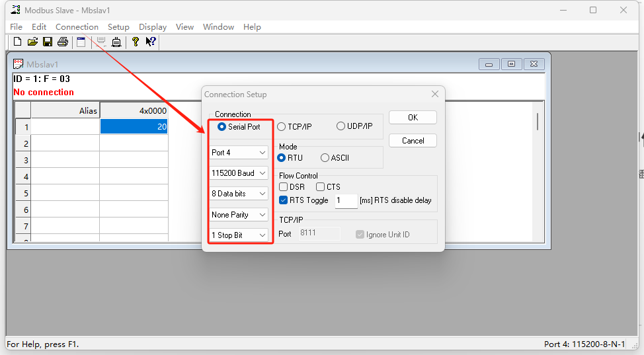Click row header 2 in Mbslav1 table
This screenshot has width=644, height=355.
click(23, 143)
